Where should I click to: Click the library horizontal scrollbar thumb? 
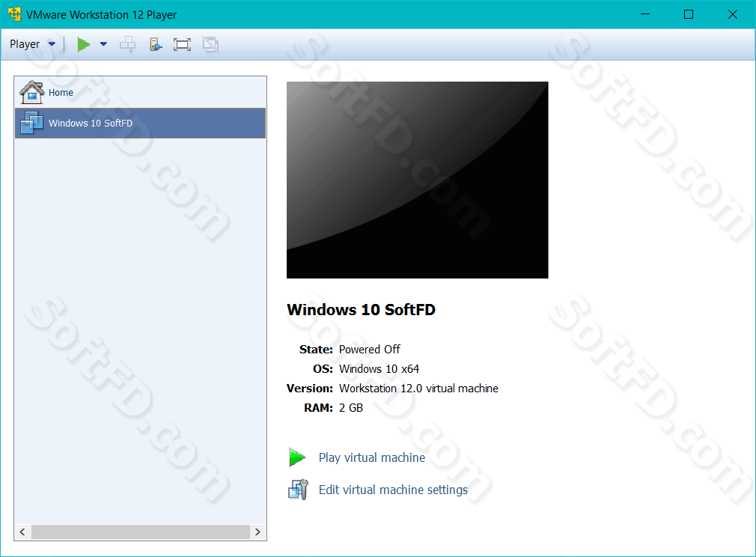click(140, 532)
